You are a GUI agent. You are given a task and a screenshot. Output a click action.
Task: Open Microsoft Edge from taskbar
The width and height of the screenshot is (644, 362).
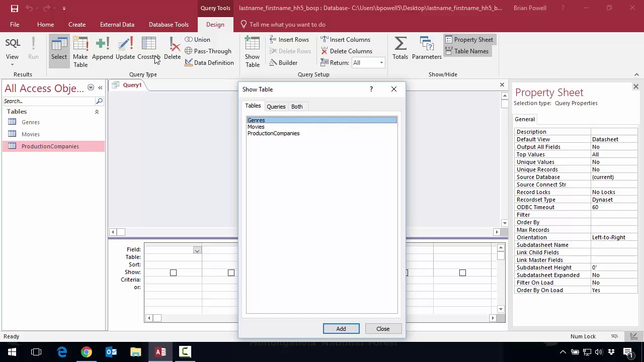tap(62, 352)
